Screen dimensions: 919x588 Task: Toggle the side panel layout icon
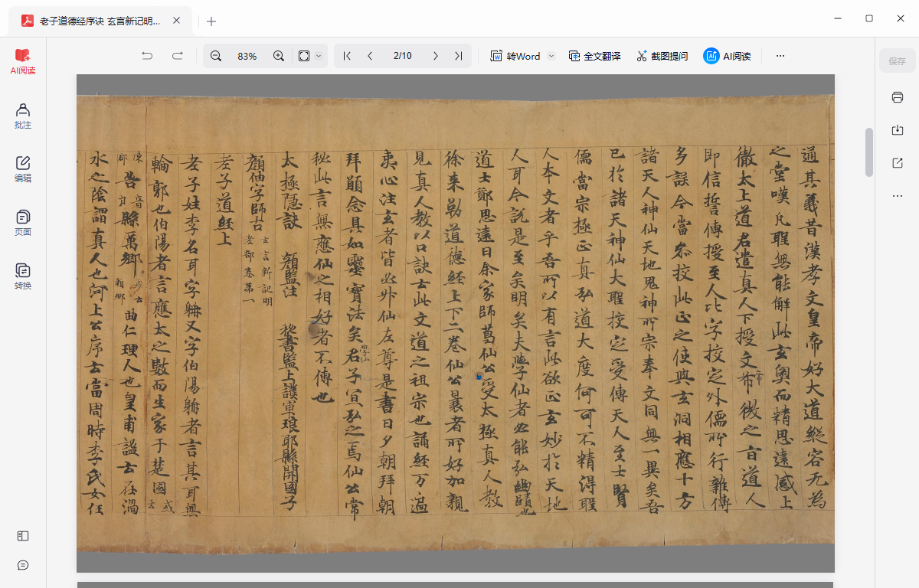[x=23, y=537]
